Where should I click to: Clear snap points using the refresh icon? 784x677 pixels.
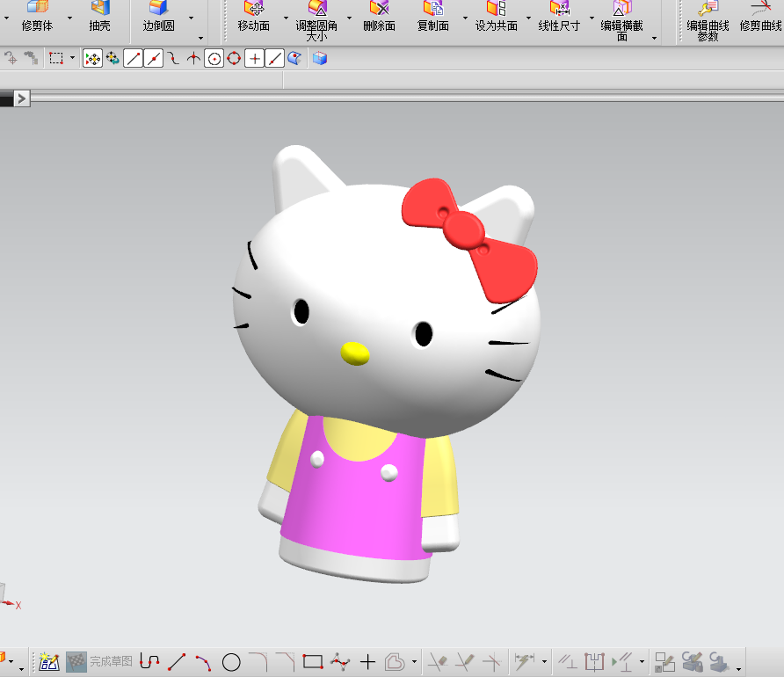pos(113,59)
